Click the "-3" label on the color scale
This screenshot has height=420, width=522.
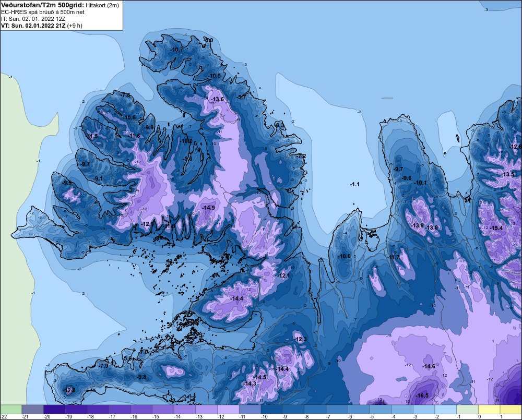(415, 417)
